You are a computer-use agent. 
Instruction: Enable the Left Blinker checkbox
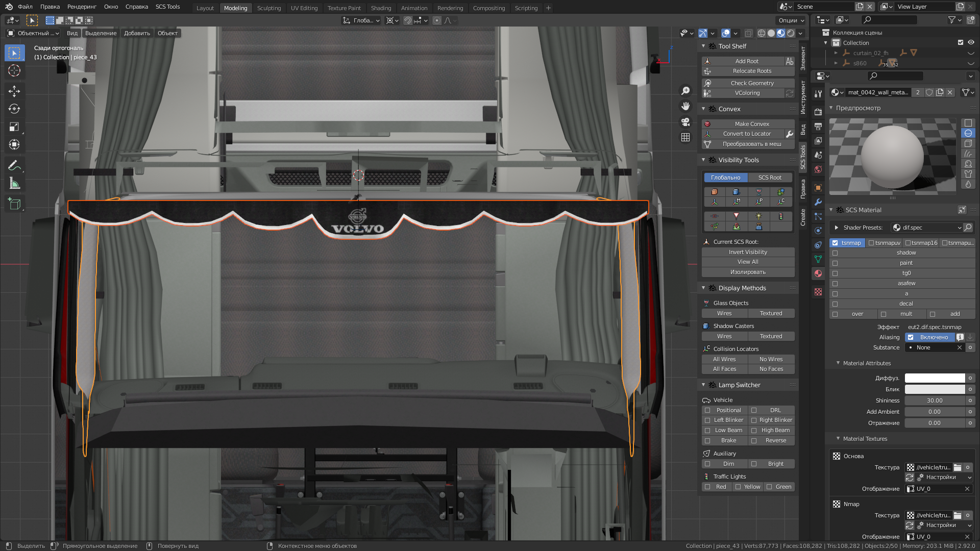click(707, 420)
